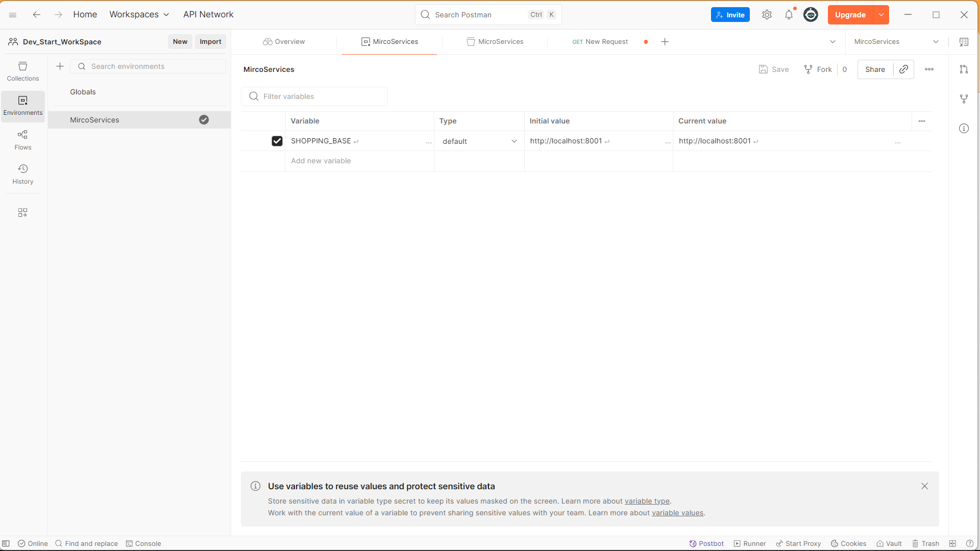The height and width of the screenshot is (551, 980).
Task: Open pull requests icon in right sidebar
Action: tap(964, 69)
